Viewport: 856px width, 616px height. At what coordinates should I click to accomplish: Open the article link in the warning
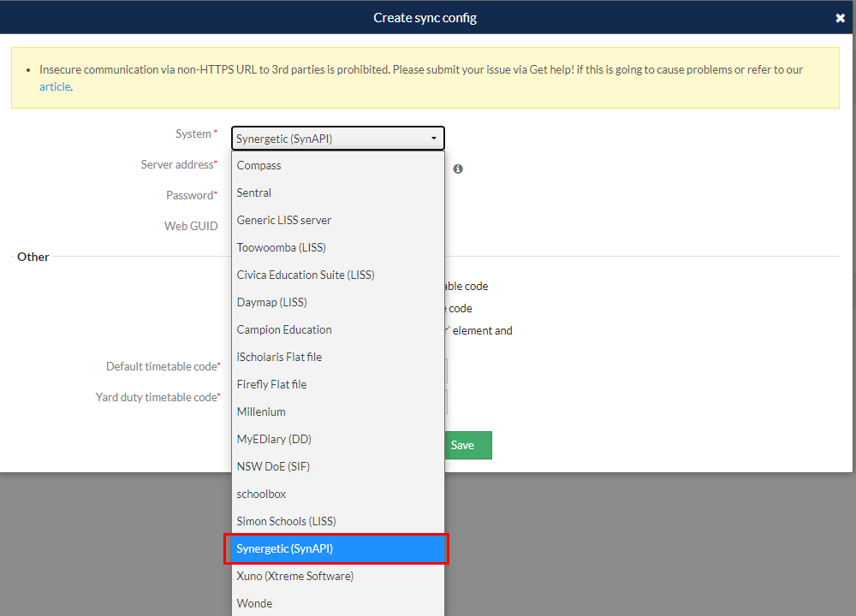pyautogui.click(x=55, y=86)
